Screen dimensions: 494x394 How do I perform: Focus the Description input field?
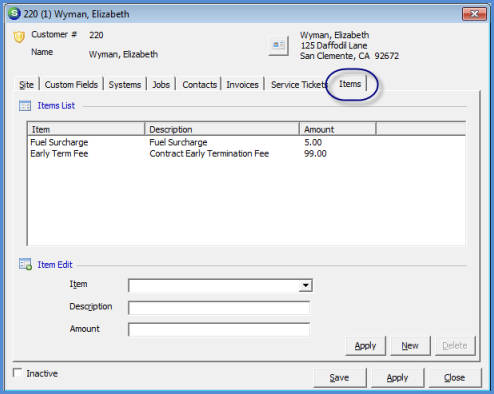pos(219,308)
